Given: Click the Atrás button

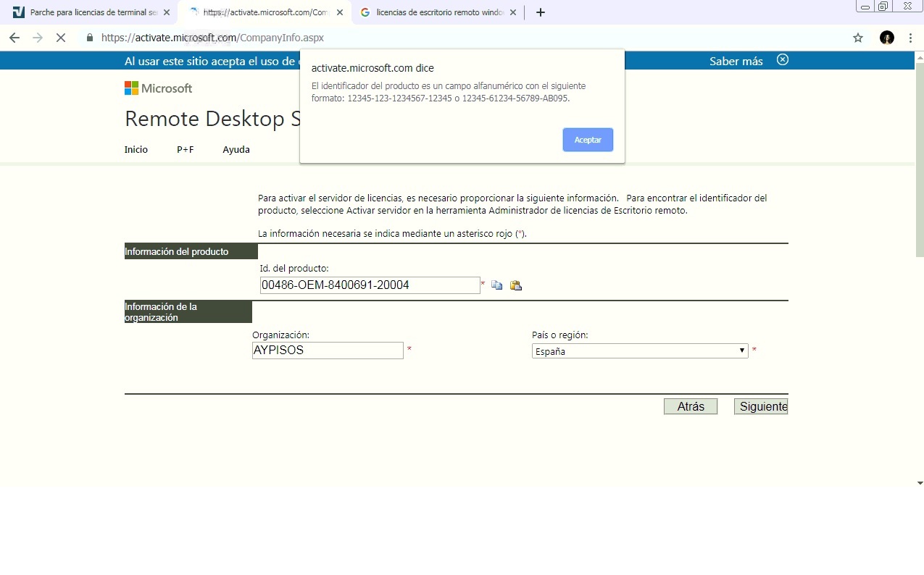Looking at the screenshot, I should [x=690, y=407].
